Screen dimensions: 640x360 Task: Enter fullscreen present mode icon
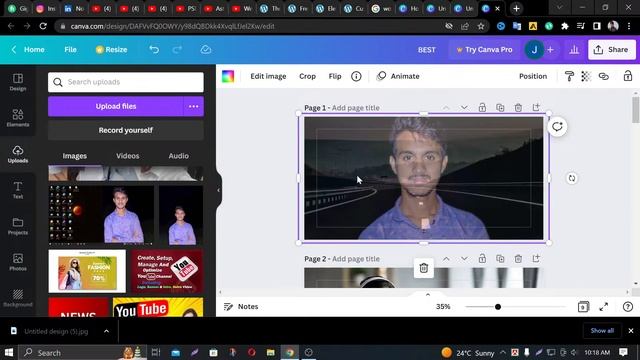tap(604, 307)
